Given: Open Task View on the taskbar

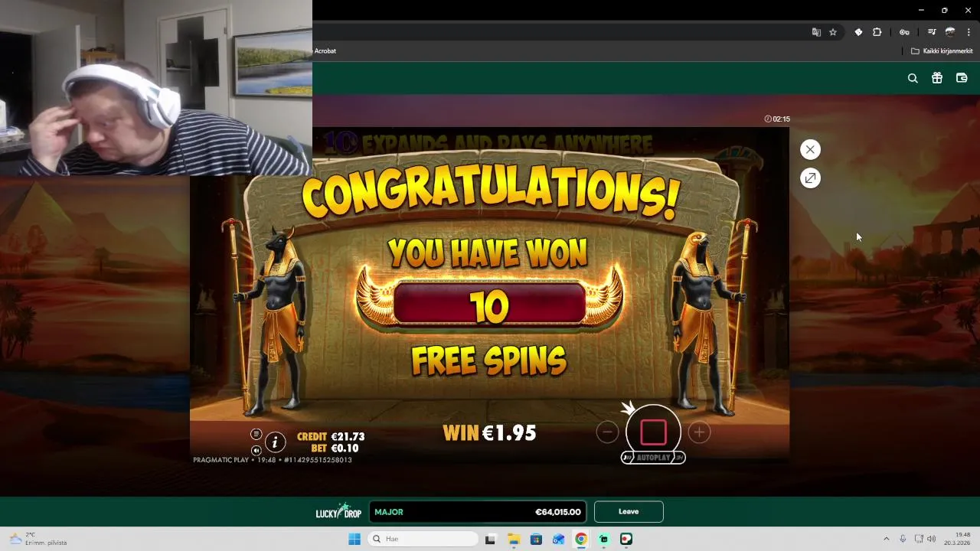Looking at the screenshot, I should (x=491, y=539).
